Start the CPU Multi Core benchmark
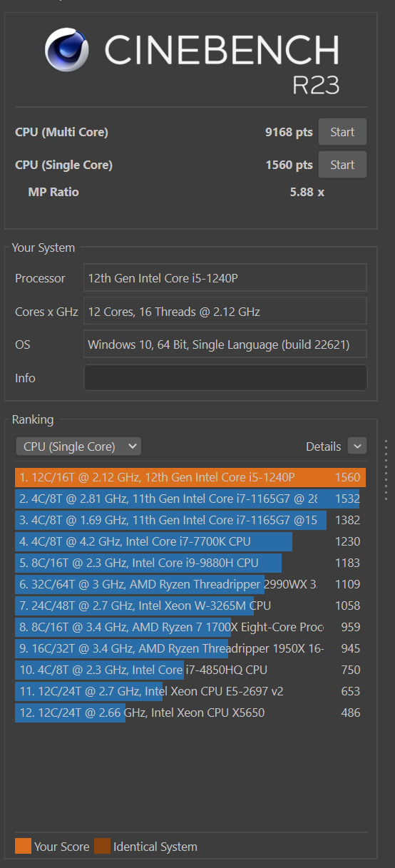The width and height of the screenshot is (395, 868). 342,132
